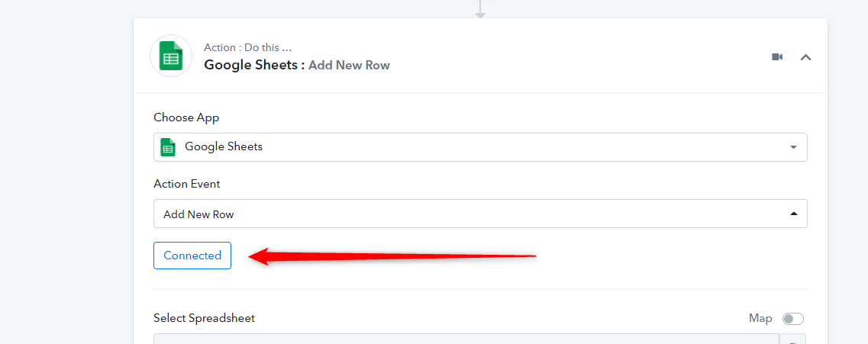Click the Map label beside the toggle

tap(760, 318)
